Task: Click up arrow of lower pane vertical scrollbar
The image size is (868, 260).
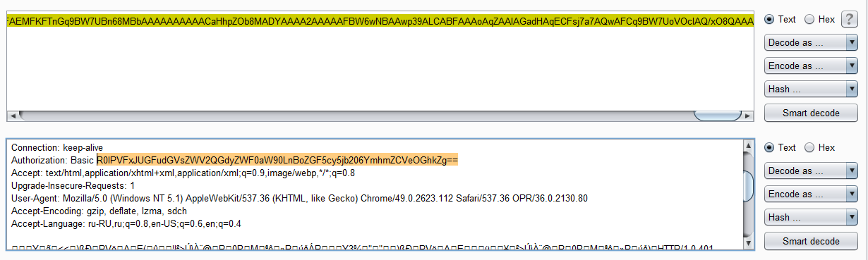Action: pyautogui.click(x=748, y=145)
